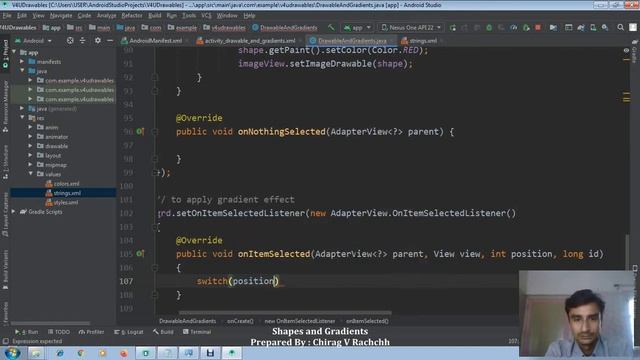Click the inspections eye icon in editor corner
The image size is (640, 360).
[x=626, y=50]
